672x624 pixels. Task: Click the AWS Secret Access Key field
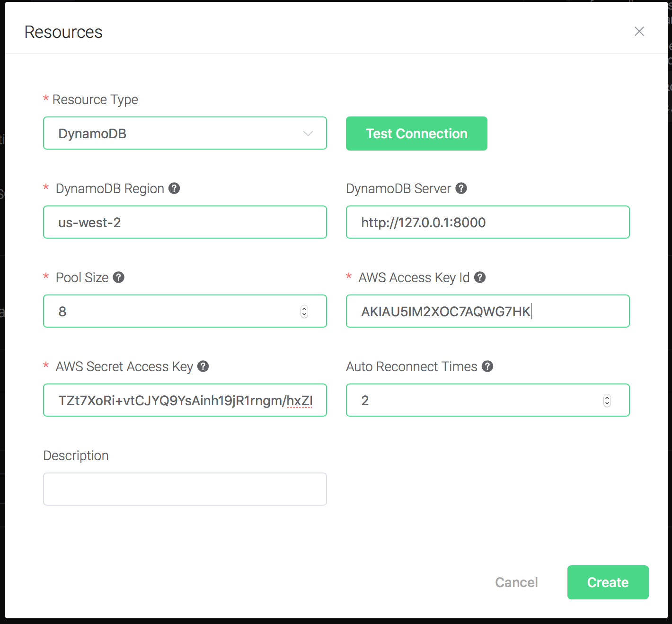185,400
